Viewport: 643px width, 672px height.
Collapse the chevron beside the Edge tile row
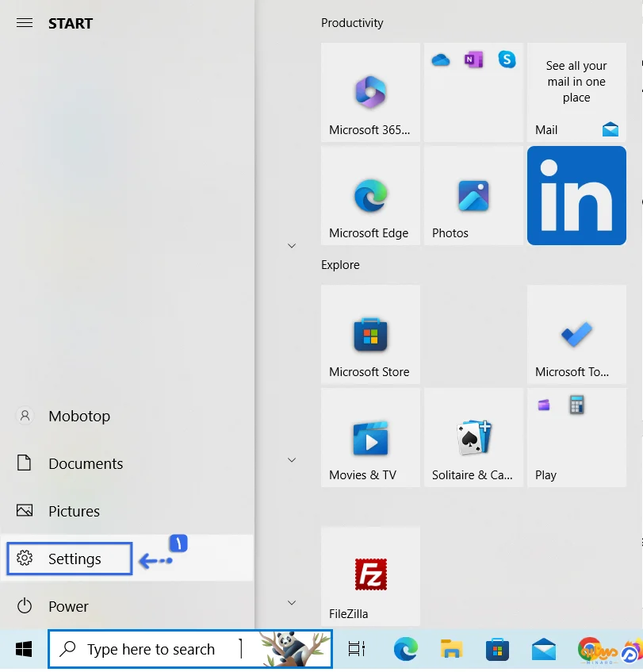click(292, 246)
